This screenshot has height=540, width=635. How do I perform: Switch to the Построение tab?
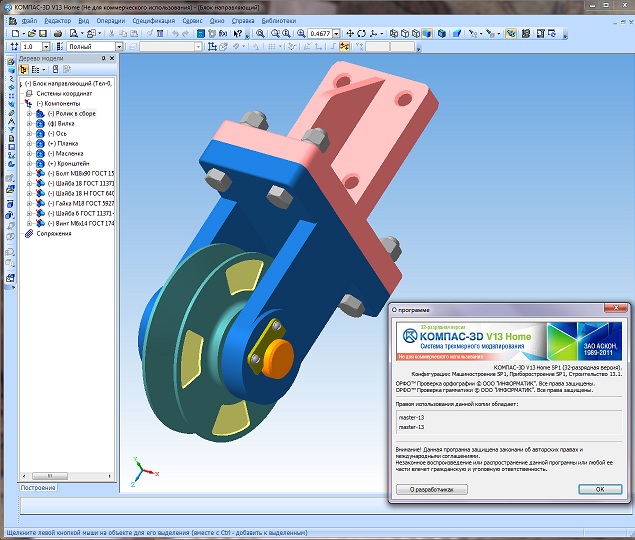click(x=38, y=488)
